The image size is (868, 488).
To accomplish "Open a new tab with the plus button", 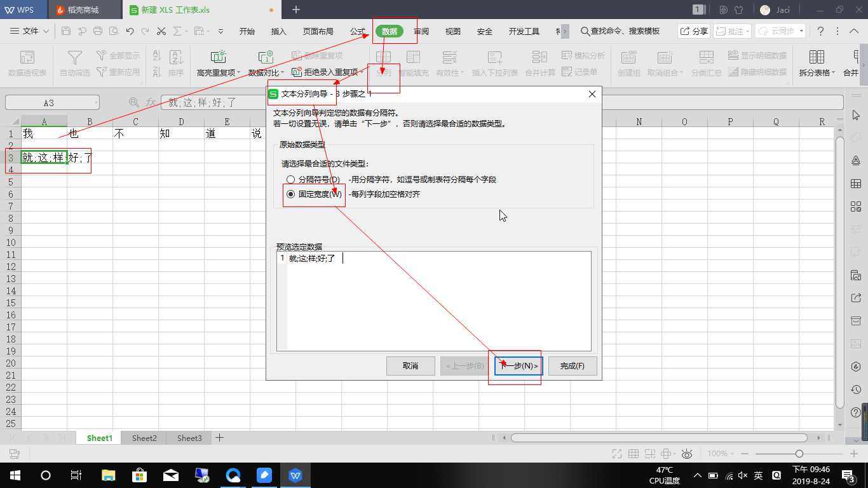I will (296, 10).
